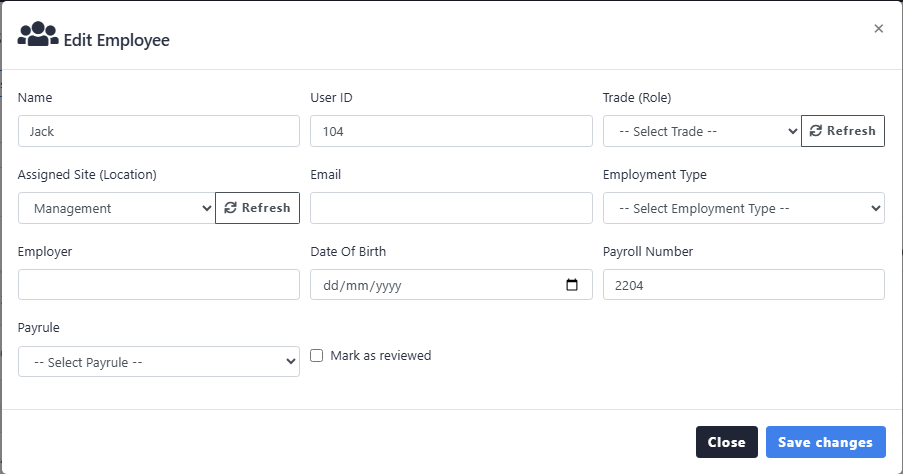Select the Employer text box
The image size is (903, 474).
pyautogui.click(x=159, y=285)
